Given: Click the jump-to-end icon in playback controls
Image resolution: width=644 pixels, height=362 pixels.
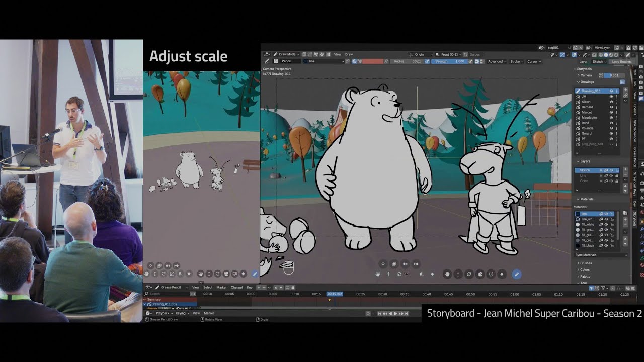Looking at the screenshot, I should 407,314.
